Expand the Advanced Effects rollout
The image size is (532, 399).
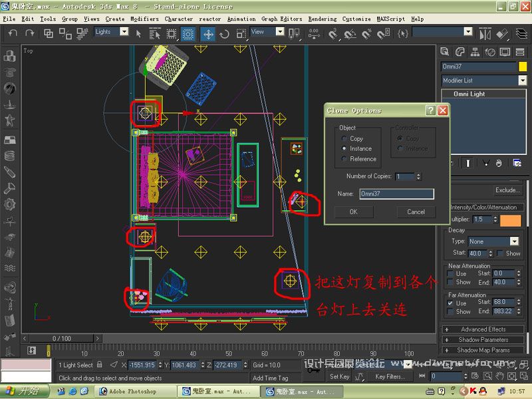[x=483, y=329]
